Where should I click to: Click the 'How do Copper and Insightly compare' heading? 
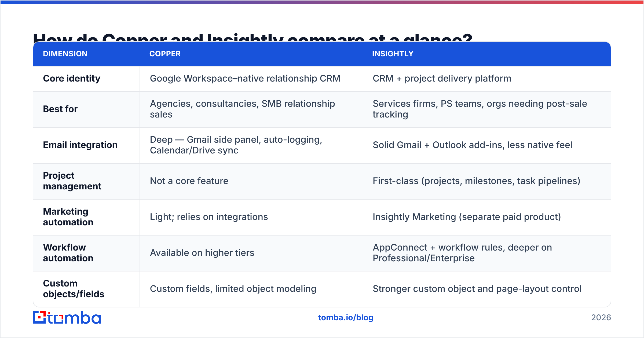(x=253, y=37)
